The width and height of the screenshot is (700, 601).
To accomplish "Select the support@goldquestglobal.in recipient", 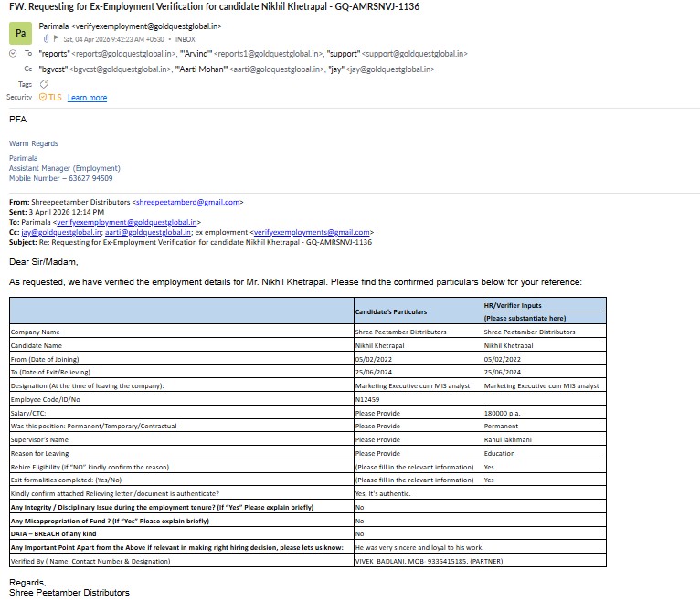I will (398, 54).
